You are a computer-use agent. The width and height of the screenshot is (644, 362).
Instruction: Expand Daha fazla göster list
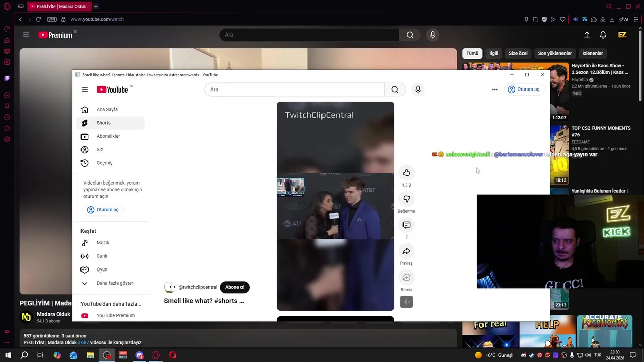coord(111,283)
